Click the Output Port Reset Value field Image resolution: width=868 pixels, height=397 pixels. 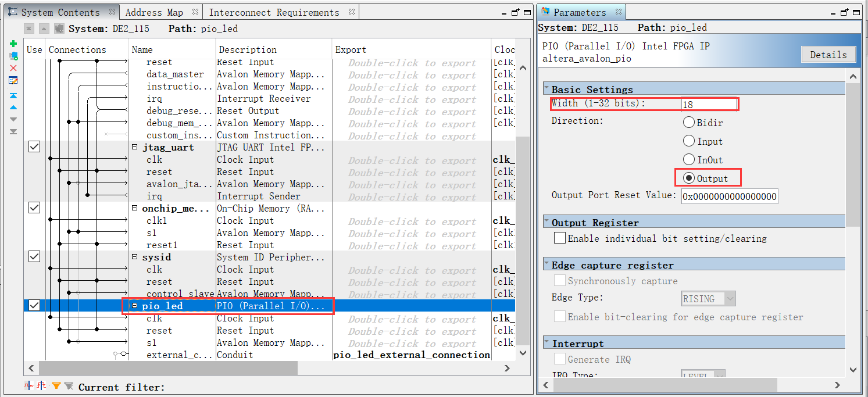(730, 196)
